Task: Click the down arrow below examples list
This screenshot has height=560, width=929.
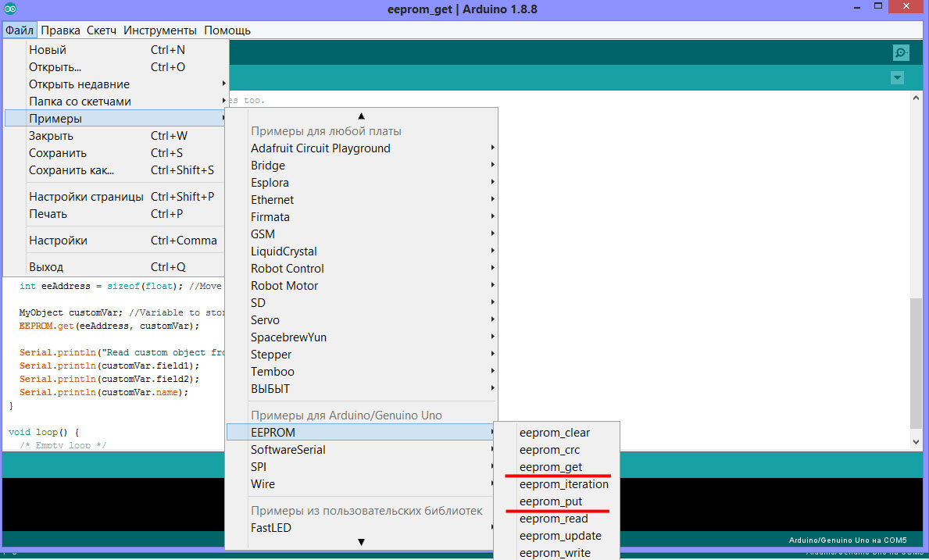Action: [362, 542]
